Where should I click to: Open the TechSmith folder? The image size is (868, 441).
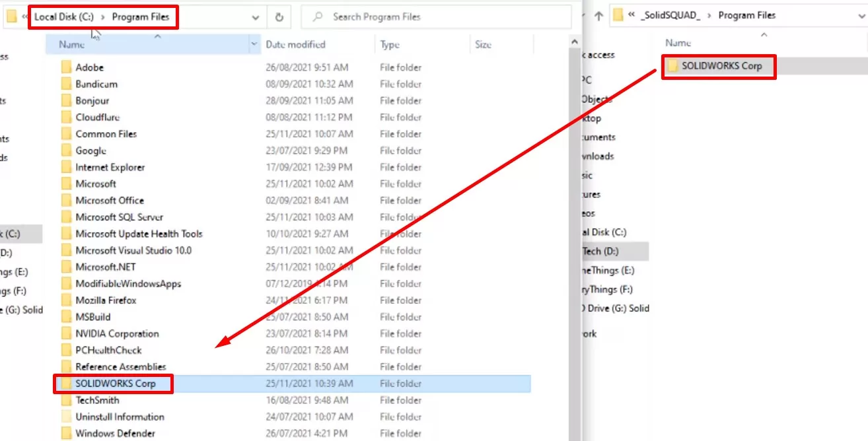click(x=97, y=400)
